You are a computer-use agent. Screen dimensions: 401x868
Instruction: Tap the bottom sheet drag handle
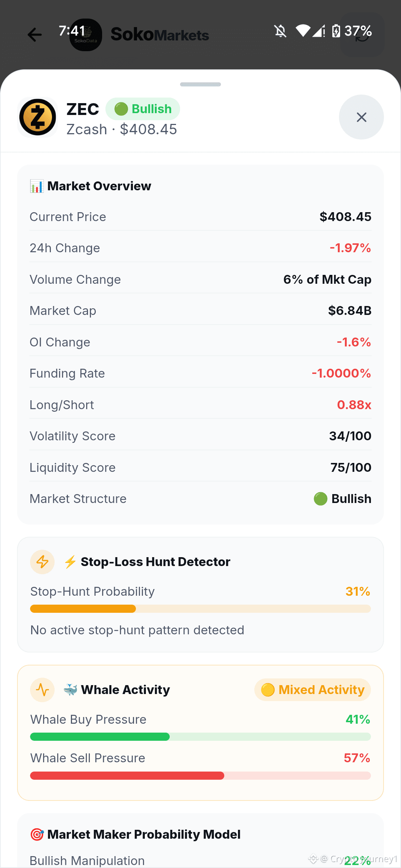click(200, 85)
